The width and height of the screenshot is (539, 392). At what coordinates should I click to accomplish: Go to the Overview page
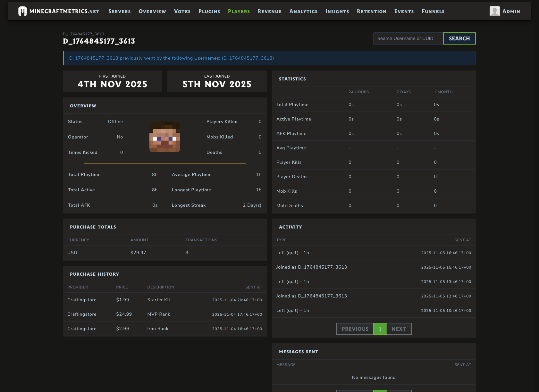pos(152,12)
